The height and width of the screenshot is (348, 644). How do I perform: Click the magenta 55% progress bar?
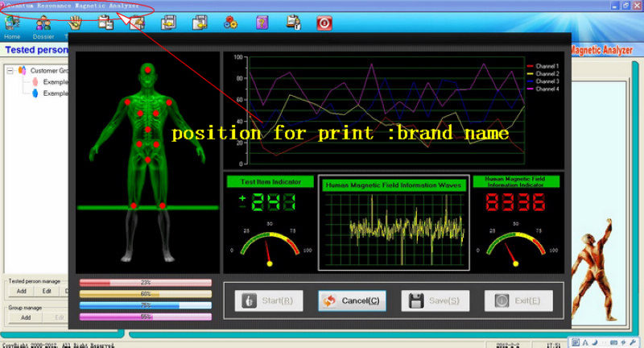pos(146,317)
